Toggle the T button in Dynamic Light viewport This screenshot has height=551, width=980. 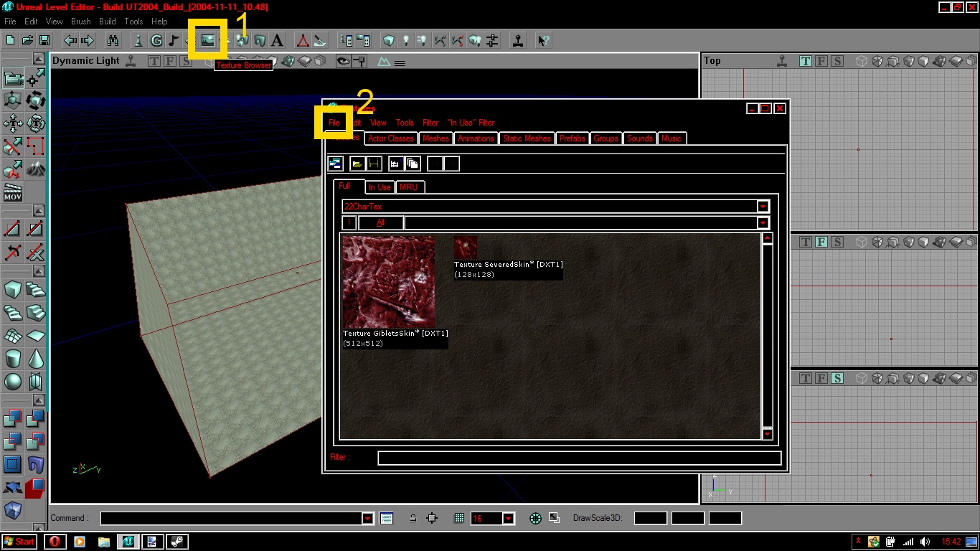click(154, 61)
